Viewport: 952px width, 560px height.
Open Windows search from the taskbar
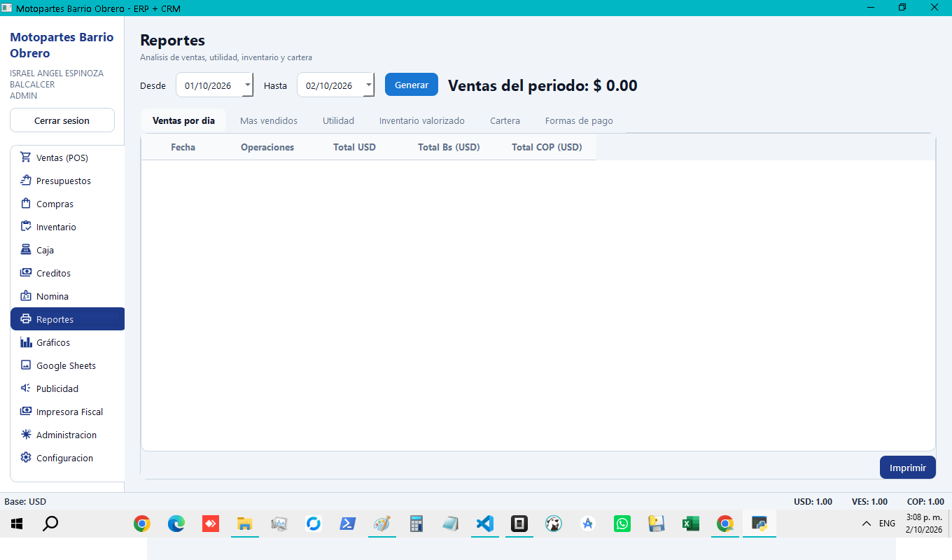point(50,524)
